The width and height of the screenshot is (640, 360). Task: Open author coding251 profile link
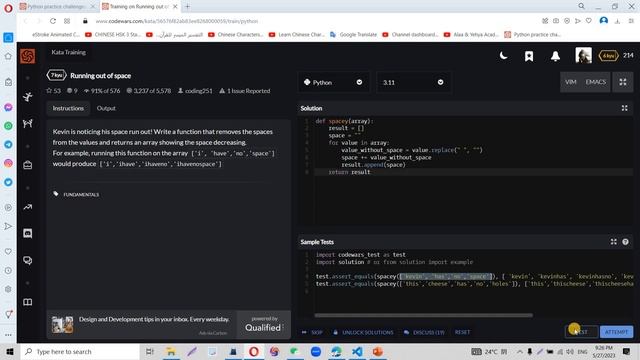click(x=195, y=91)
